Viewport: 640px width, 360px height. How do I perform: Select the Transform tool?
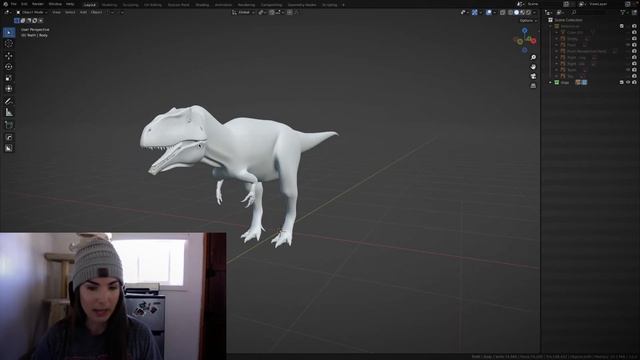point(9,89)
